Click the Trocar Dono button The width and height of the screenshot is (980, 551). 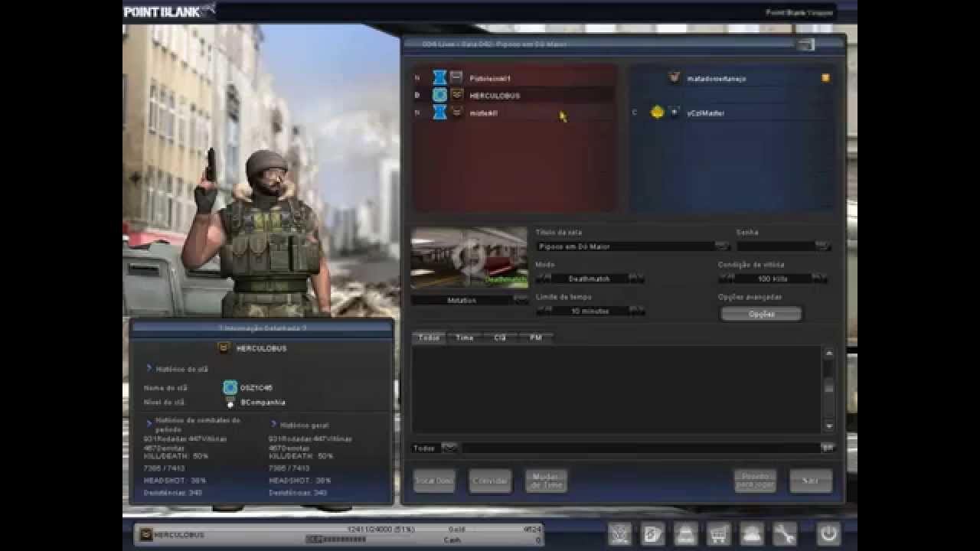click(x=434, y=481)
